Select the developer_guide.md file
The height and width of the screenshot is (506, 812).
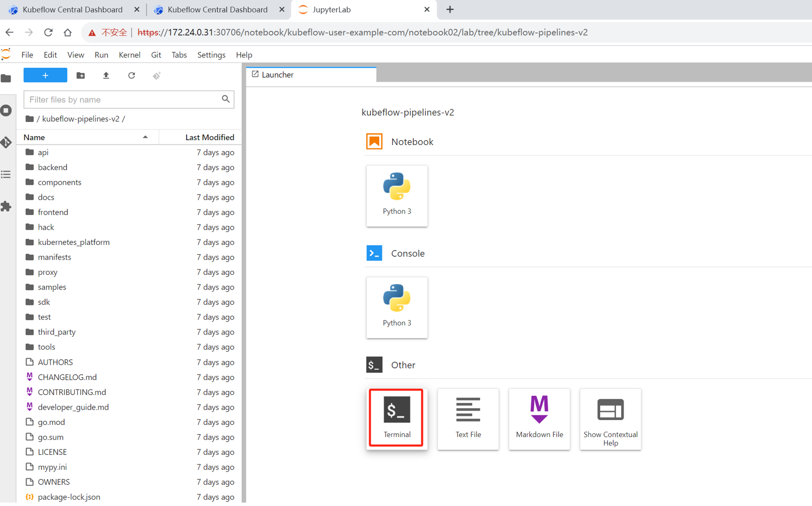[129, 407]
